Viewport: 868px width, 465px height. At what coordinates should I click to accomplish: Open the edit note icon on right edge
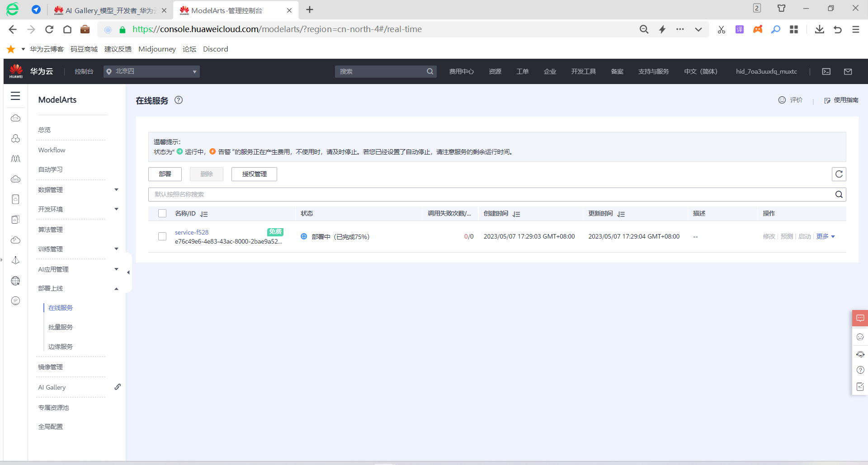tap(860, 387)
